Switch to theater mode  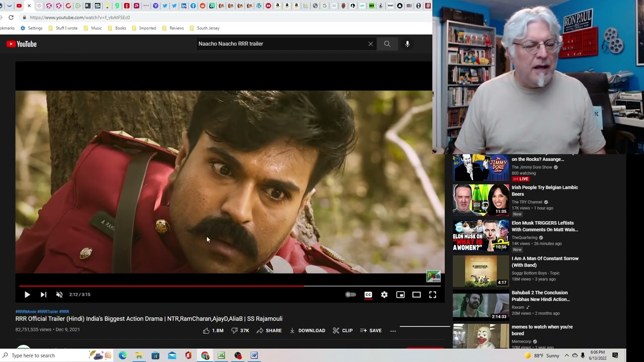click(417, 295)
